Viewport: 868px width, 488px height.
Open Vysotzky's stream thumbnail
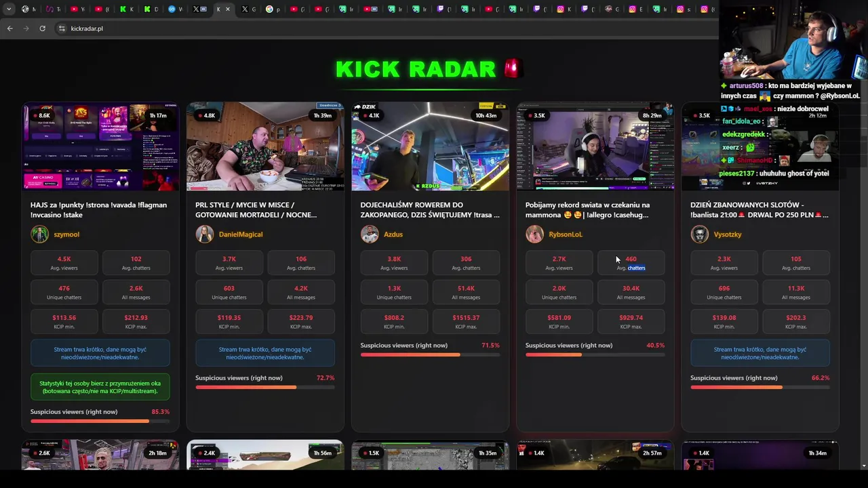click(x=760, y=146)
